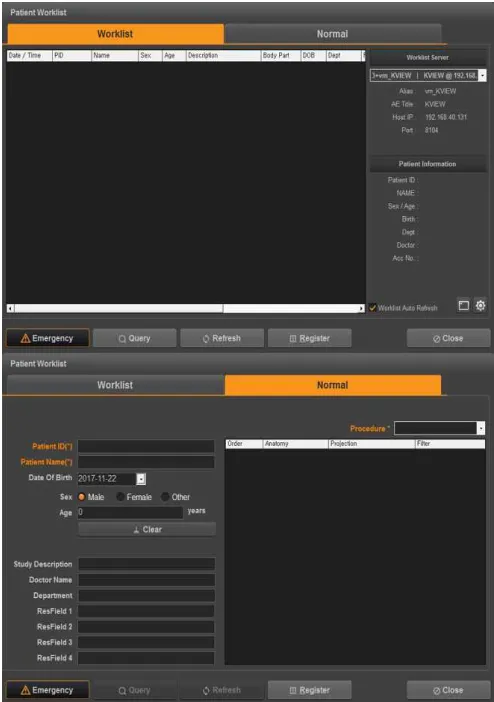The image size is (494, 702).
Task: Click the Port value 8104
Action: (x=432, y=130)
